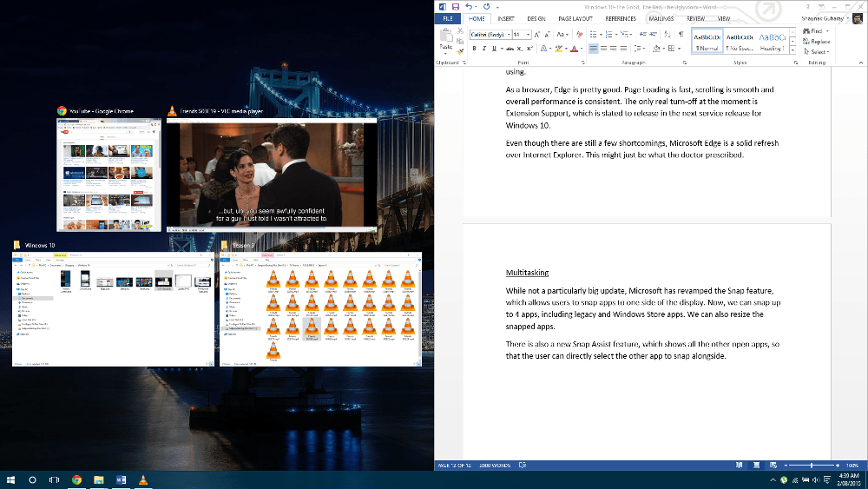Click the Decrease Indent icon
This screenshot has height=489, width=868.
[643, 35]
